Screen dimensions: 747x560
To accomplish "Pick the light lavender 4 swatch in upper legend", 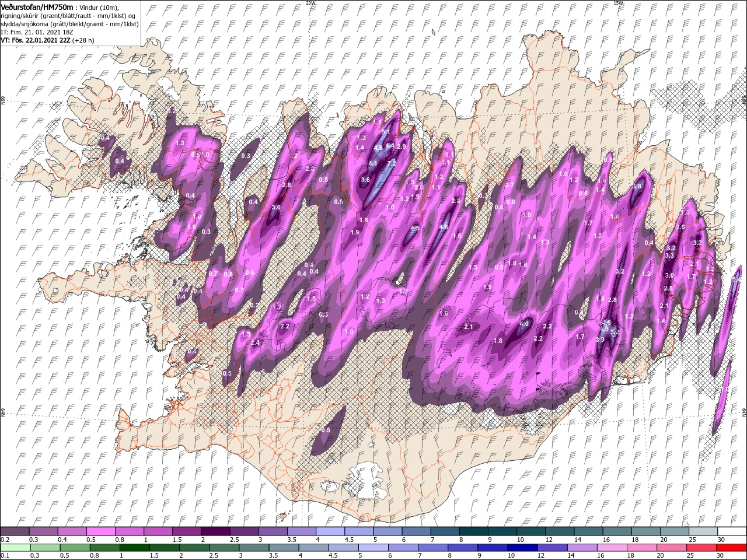I will click(x=329, y=531).
